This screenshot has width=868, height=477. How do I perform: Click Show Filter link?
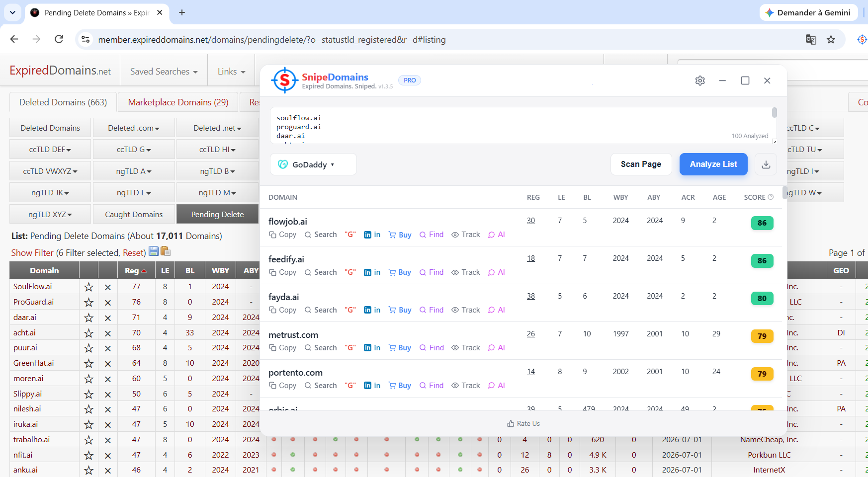tap(32, 252)
